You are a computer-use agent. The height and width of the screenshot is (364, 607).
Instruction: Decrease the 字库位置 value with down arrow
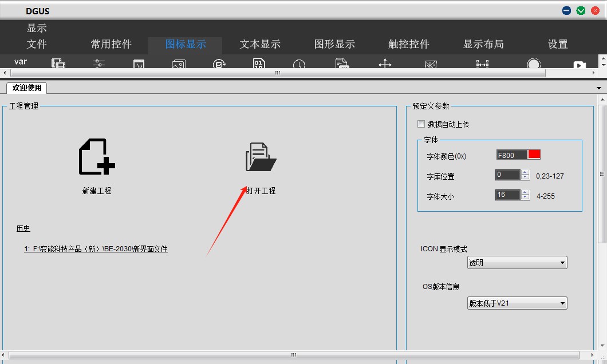click(525, 177)
